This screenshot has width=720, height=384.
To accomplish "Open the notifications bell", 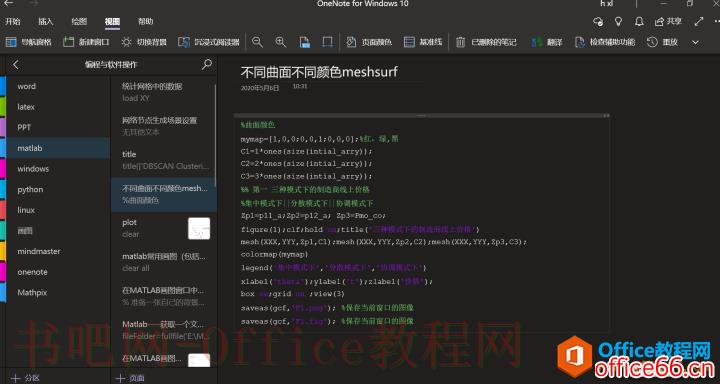I will tap(639, 21).
